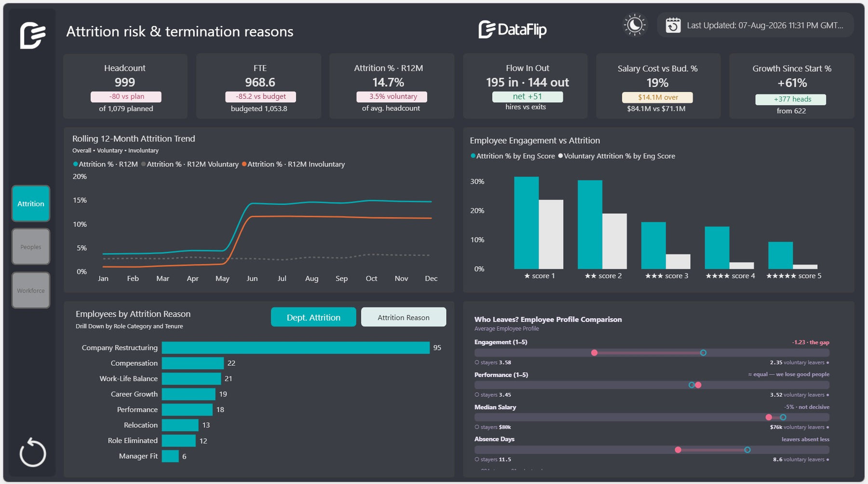Switch to the Workforce page
868x484 pixels.
pos(31,290)
